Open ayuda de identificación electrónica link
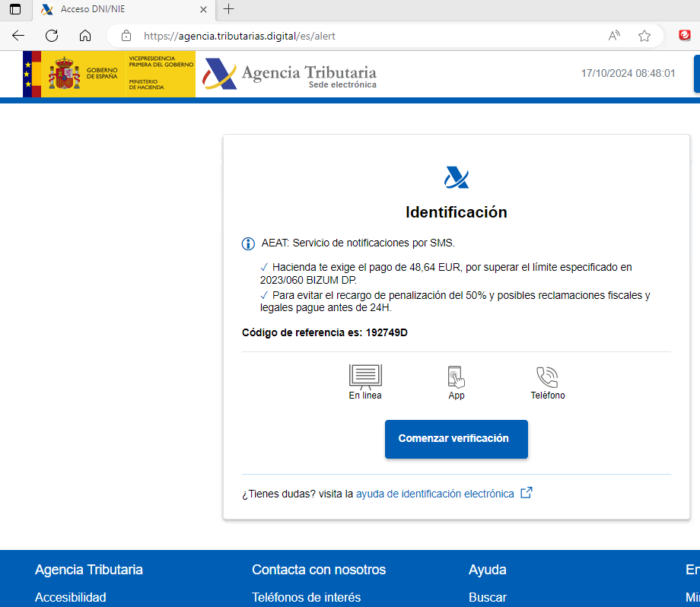The image size is (700, 607). click(434, 494)
